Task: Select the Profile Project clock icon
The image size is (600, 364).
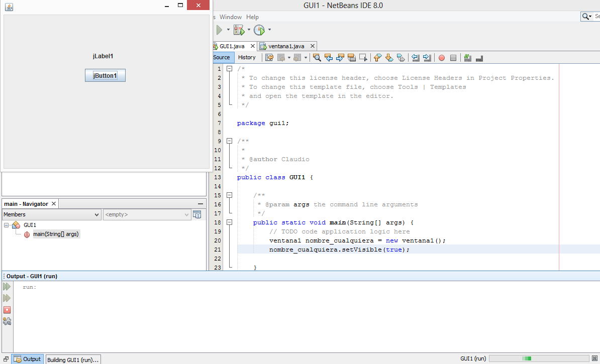Action: tap(259, 30)
